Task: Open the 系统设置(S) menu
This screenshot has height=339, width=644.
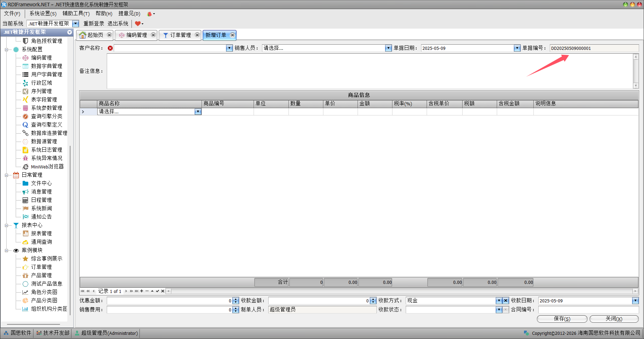Action: (43, 14)
